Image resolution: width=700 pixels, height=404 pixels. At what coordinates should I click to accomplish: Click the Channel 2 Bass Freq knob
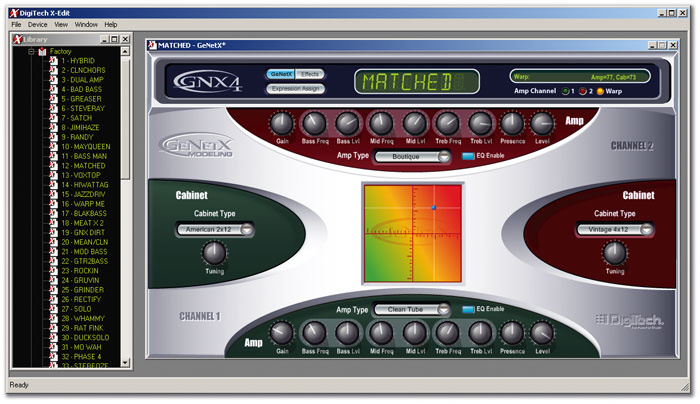coord(314,124)
